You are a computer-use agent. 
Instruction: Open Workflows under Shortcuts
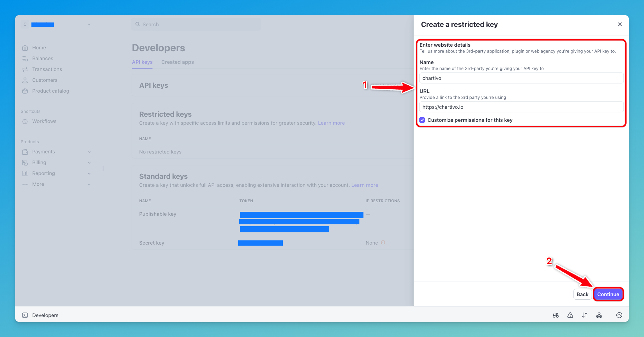(44, 121)
